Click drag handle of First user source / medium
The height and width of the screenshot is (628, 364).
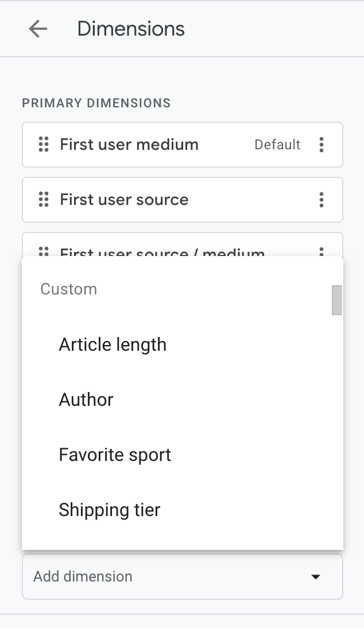[x=43, y=251]
